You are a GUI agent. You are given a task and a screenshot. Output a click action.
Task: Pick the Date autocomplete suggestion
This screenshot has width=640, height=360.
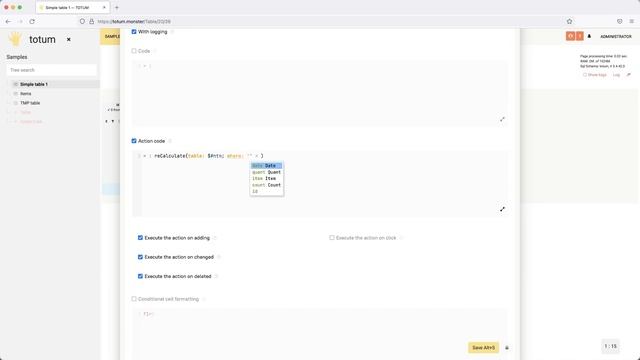[267, 166]
